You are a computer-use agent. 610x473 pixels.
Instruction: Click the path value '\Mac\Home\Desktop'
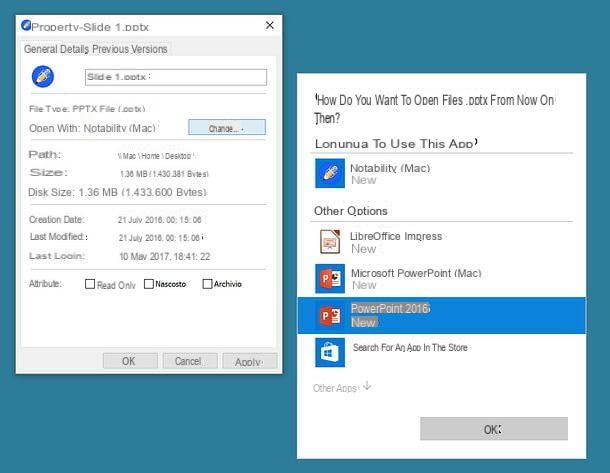(156, 156)
